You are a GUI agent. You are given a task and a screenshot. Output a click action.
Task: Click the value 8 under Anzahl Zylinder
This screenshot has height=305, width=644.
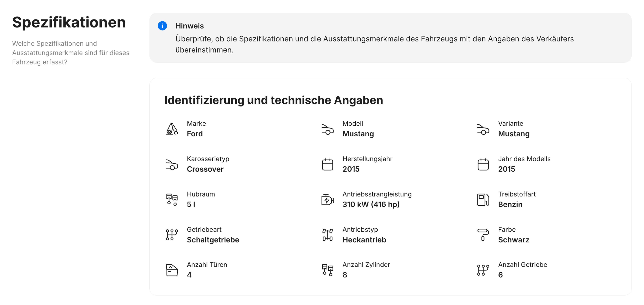[x=345, y=275]
